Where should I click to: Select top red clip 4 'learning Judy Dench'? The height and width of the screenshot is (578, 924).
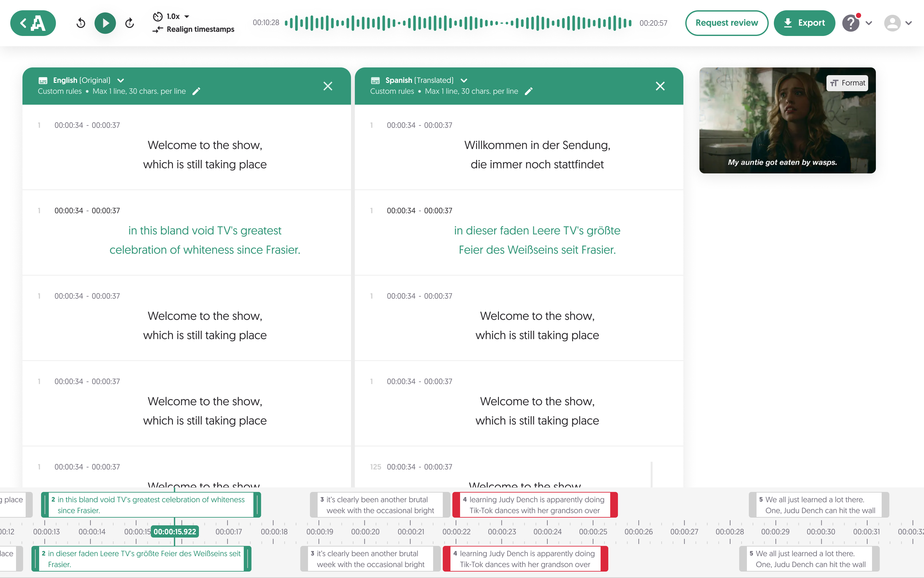pyautogui.click(x=535, y=504)
